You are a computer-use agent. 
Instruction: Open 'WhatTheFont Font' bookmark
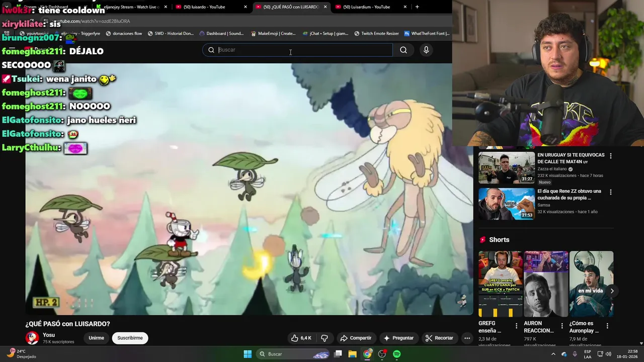(x=427, y=34)
